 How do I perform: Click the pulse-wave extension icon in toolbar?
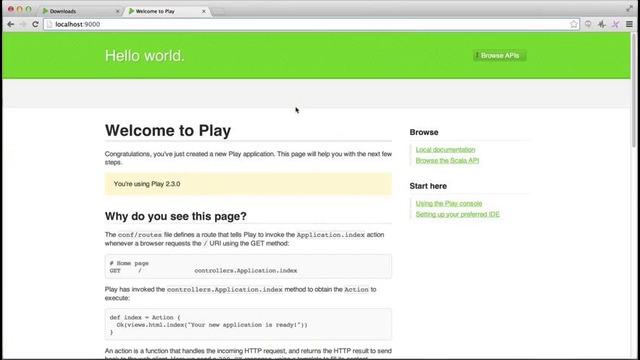tap(602, 24)
